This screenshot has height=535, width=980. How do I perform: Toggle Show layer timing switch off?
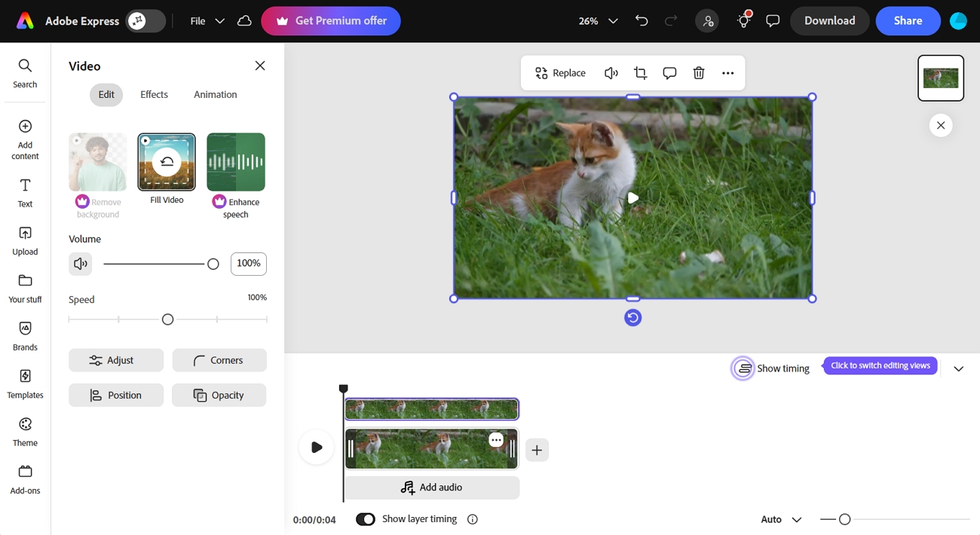point(366,519)
